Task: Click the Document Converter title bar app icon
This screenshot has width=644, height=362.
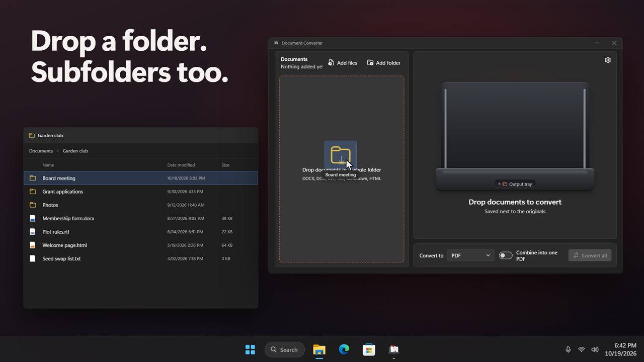Action: [276, 43]
